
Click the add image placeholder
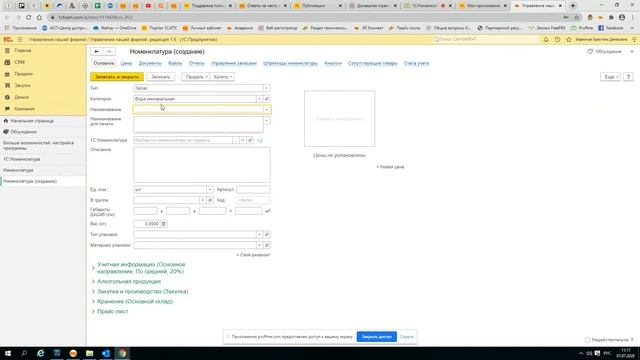340,119
